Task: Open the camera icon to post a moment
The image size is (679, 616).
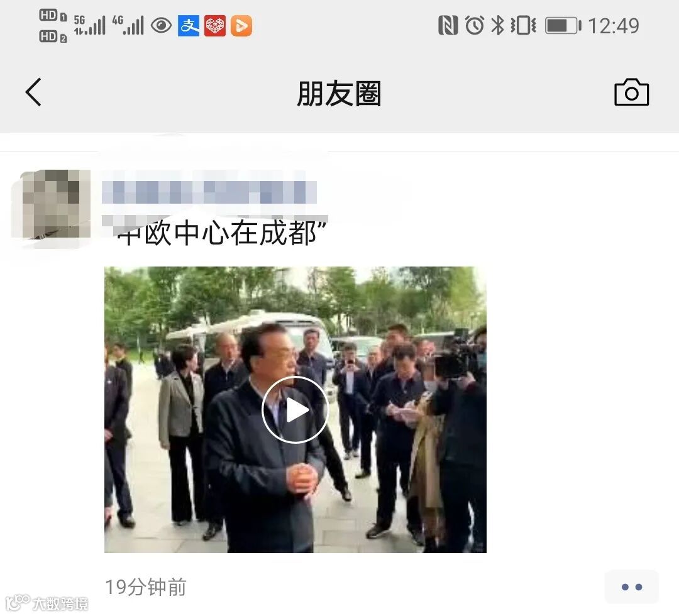Action: (x=631, y=92)
